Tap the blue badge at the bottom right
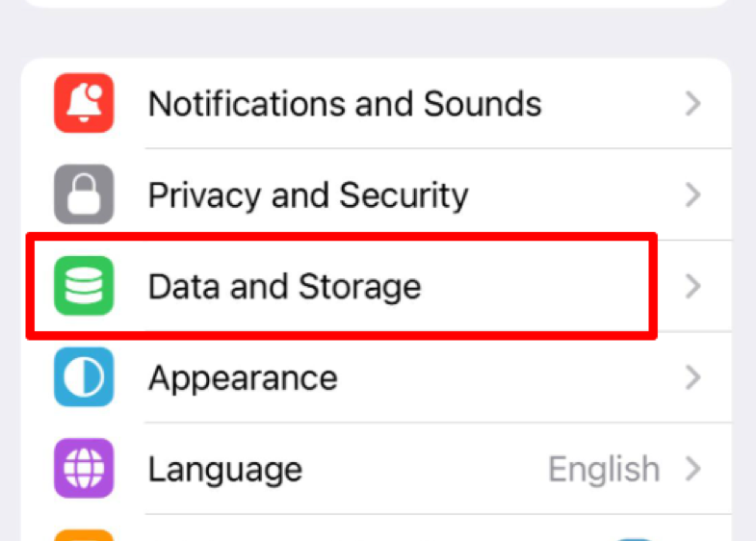The width and height of the screenshot is (756, 541). tap(635, 539)
